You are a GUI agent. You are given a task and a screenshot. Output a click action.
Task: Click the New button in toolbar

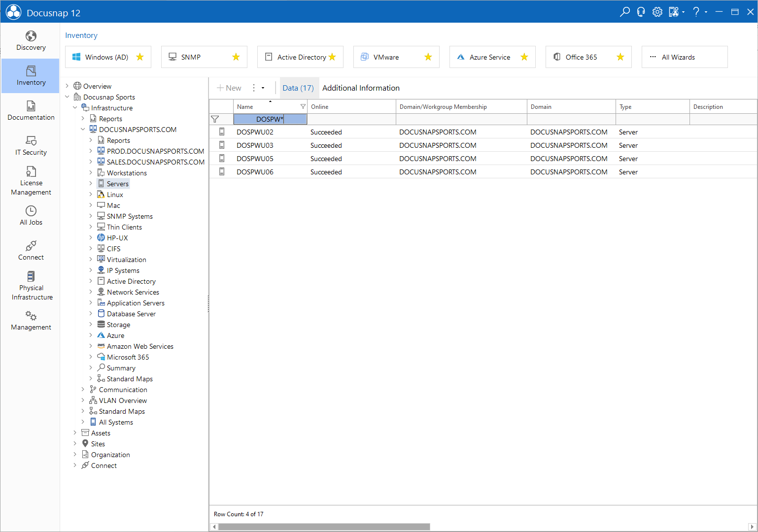coord(229,88)
